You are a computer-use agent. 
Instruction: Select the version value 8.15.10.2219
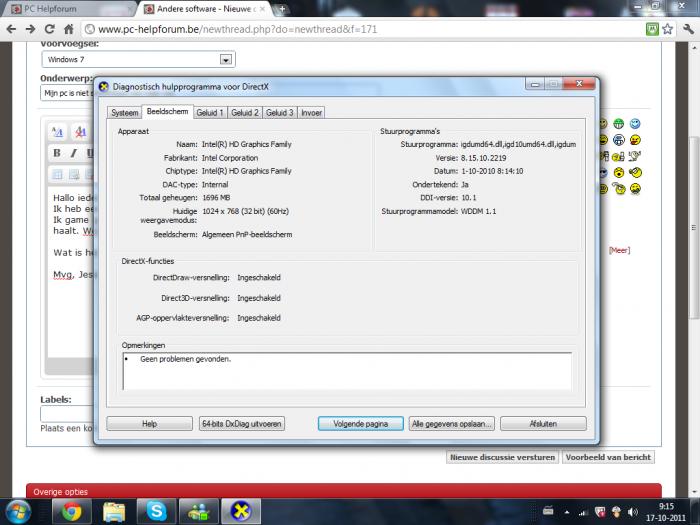click(483, 158)
